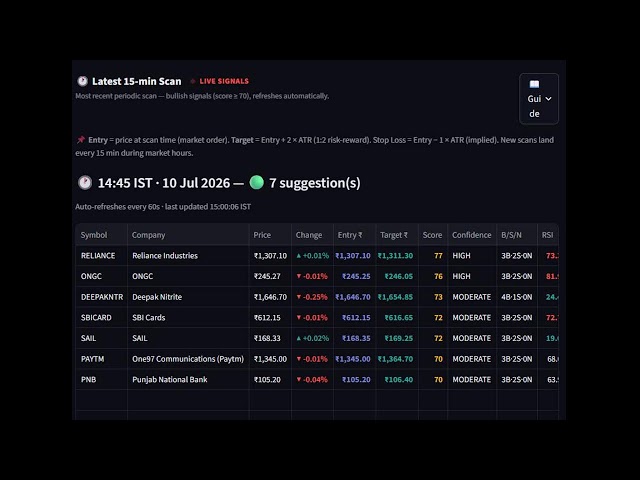The image size is (640, 480).
Task: Click the LIVE SIGNALS indicator
Action: (x=220, y=81)
